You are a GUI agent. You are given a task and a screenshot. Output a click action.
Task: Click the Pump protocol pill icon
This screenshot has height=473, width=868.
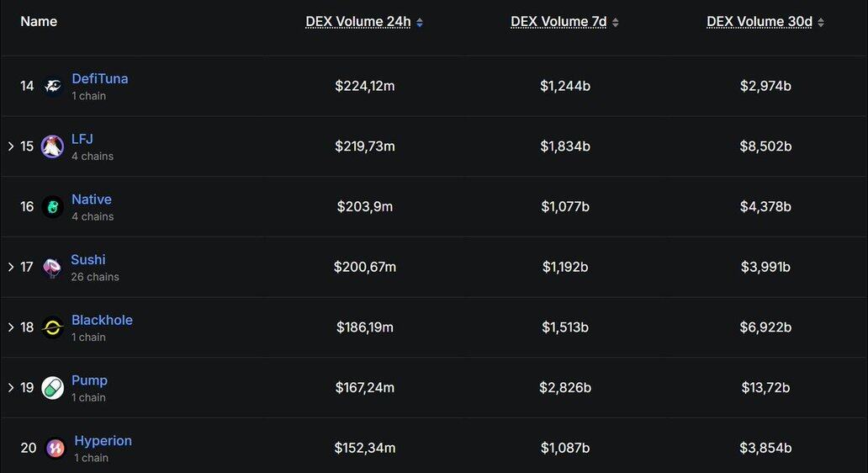click(52, 388)
